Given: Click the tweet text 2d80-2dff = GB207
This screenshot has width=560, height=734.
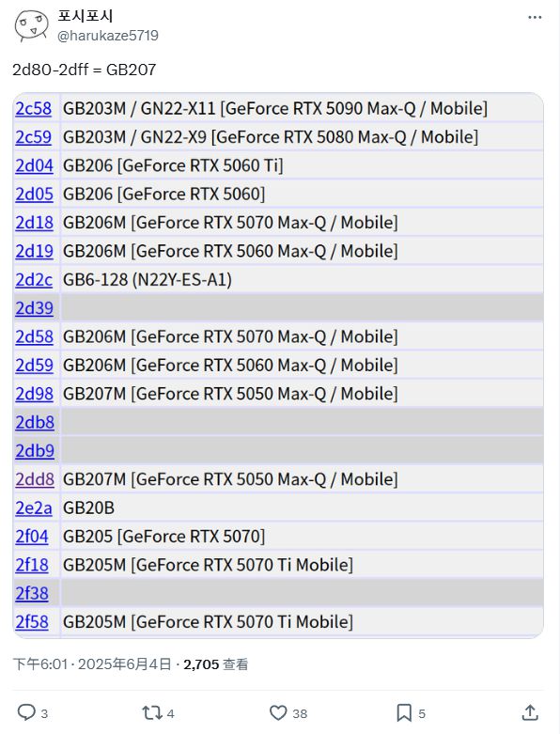Looking at the screenshot, I should pos(85,70).
